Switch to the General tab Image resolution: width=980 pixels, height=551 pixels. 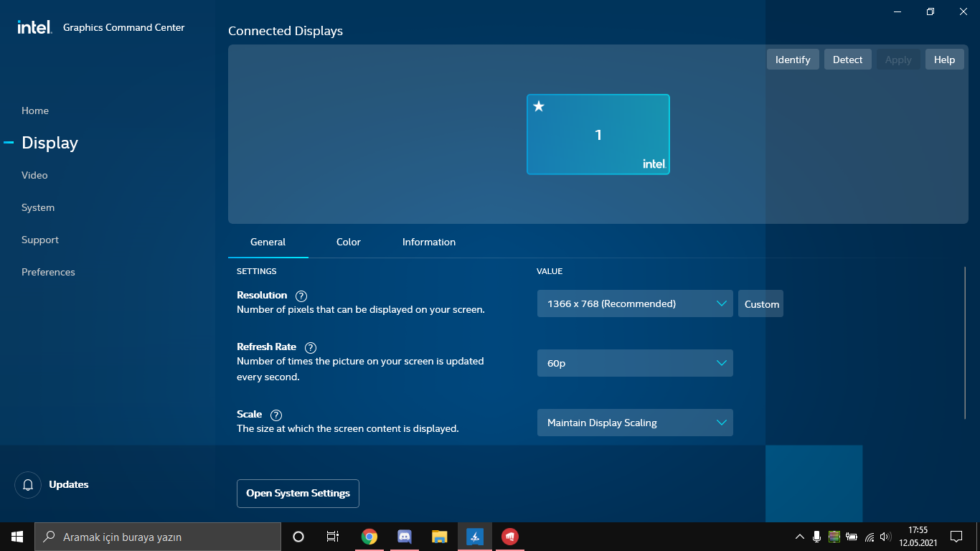pos(268,242)
